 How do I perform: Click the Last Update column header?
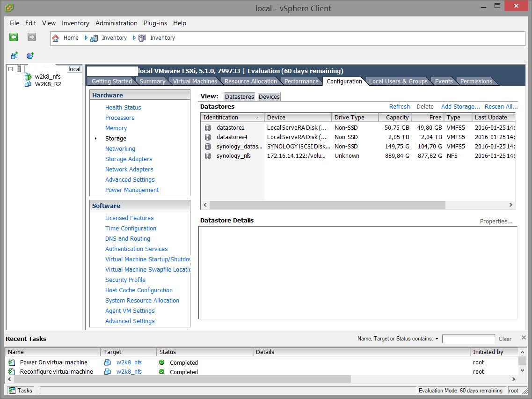[x=493, y=118]
